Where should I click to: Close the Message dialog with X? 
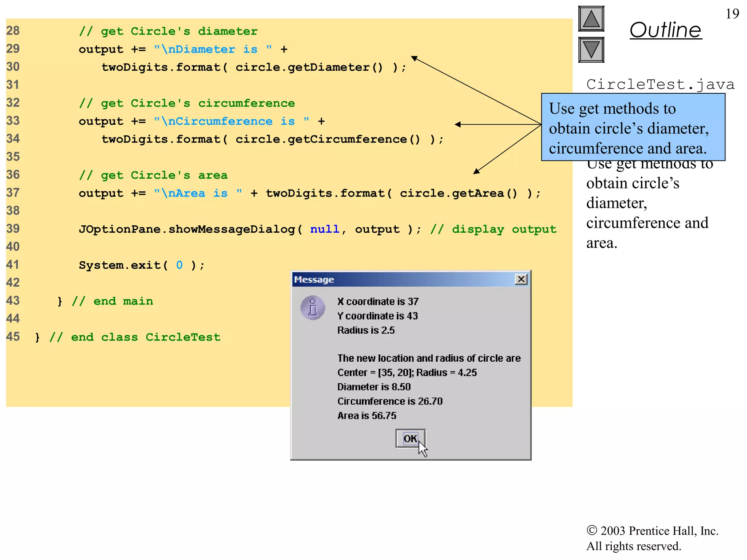tap(521, 279)
